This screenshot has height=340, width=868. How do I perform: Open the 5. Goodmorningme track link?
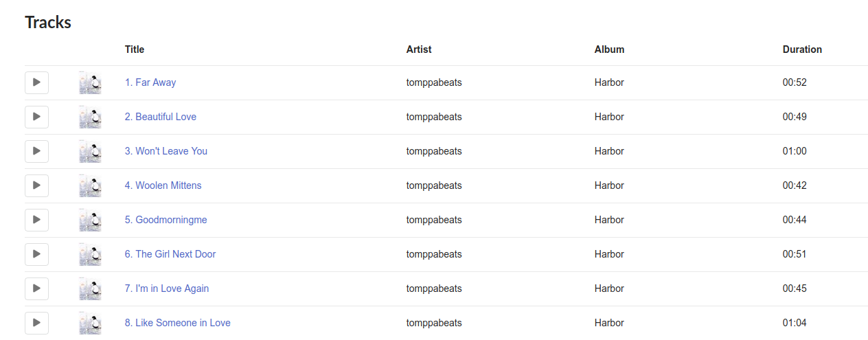[x=166, y=220]
